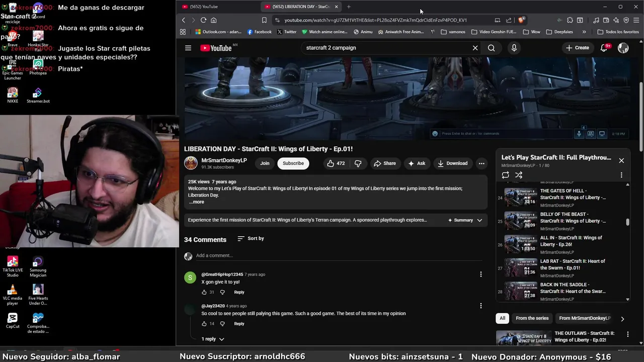Open options for THE OUTLAWS suggested video

[627, 334]
